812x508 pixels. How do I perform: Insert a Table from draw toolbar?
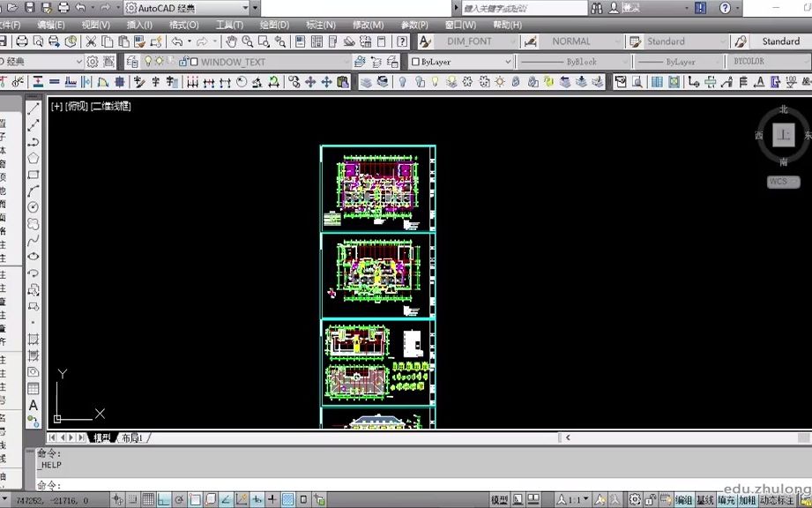[x=34, y=388]
